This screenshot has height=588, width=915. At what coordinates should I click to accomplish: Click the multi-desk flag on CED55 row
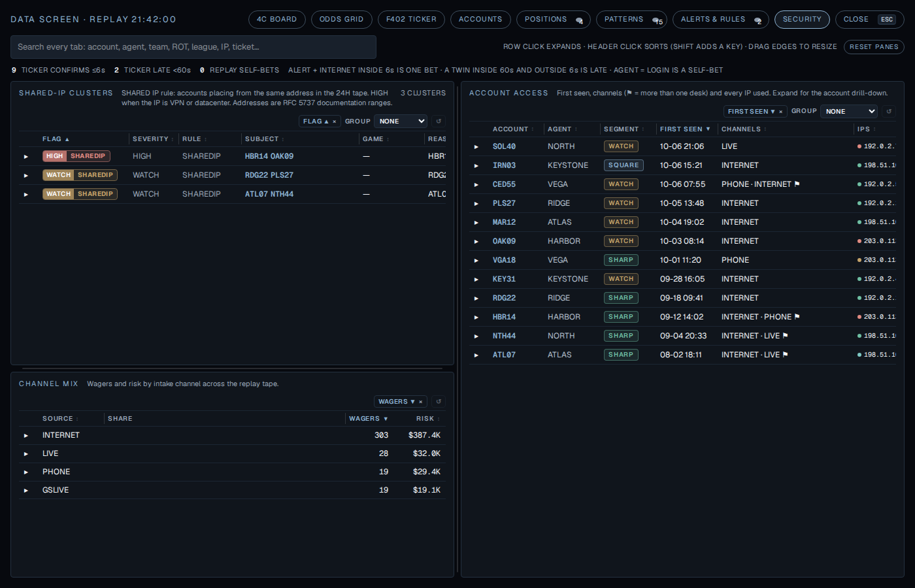point(797,184)
